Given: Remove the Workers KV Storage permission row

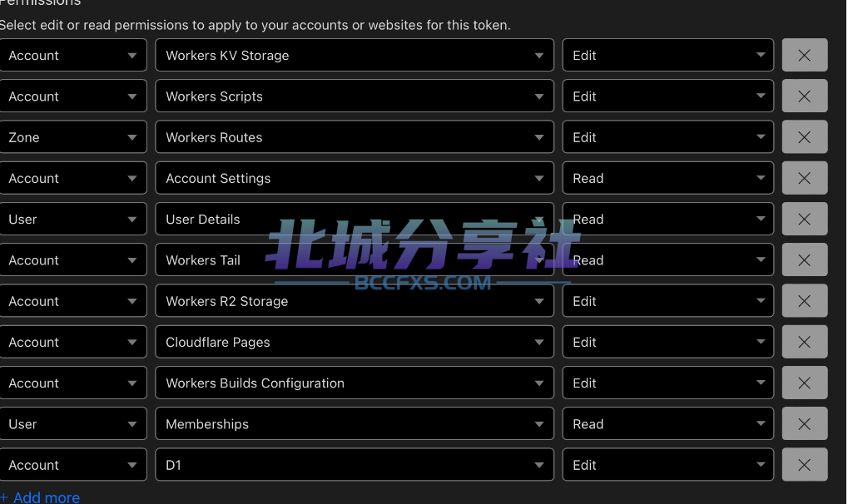Looking at the screenshot, I should pos(804,55).
